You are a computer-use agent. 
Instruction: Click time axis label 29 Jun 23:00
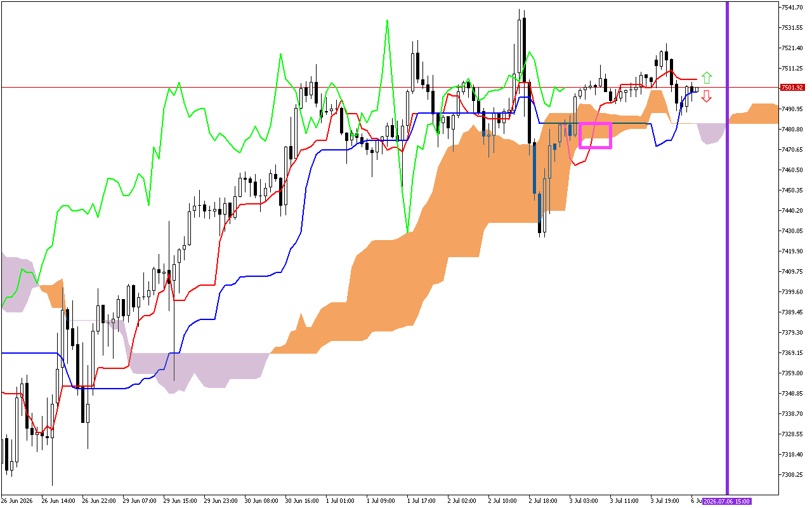[221, 500]
